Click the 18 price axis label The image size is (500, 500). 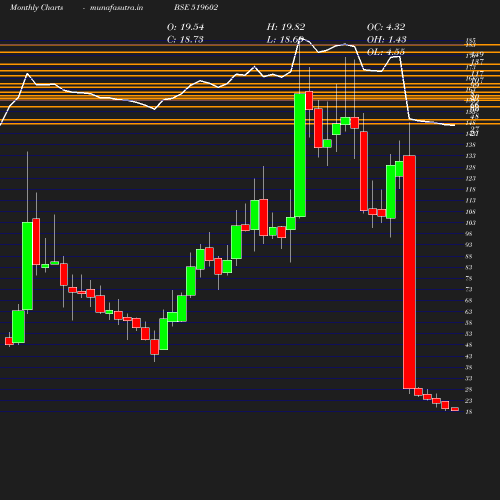coord(469,412)
